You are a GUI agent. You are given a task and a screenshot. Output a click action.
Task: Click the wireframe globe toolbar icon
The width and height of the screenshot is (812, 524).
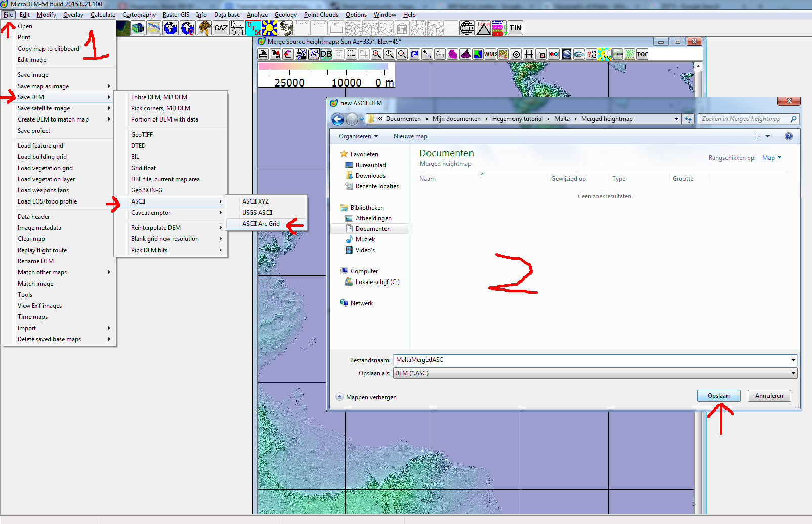467,28
